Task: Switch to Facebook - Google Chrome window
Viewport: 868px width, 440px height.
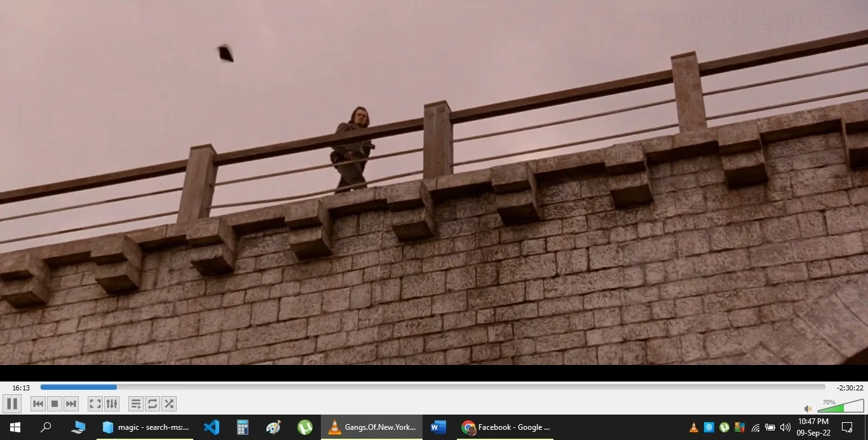Action: [505, 427]
